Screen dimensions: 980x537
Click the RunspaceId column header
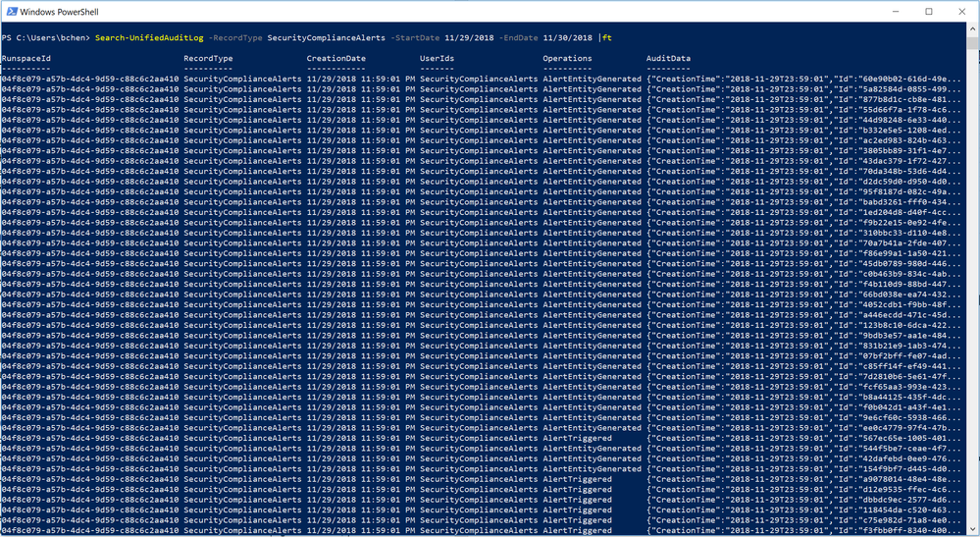[x=26, y=58]
